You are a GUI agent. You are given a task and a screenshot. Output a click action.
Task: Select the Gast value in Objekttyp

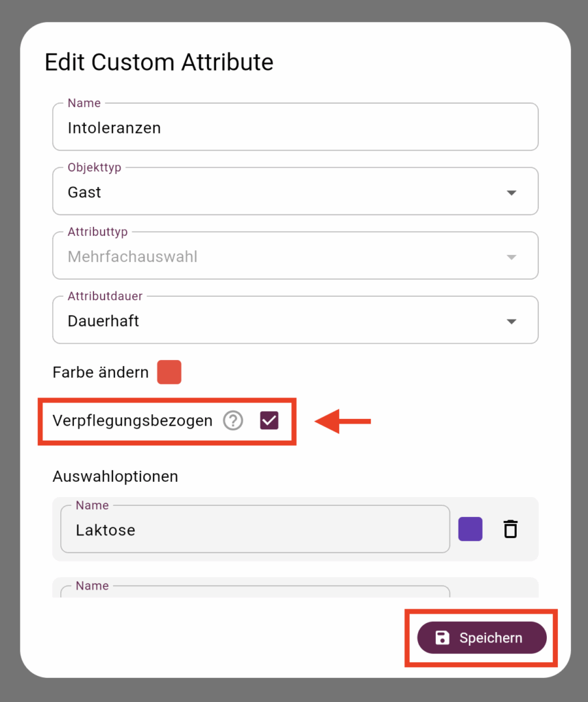[84, 193]
